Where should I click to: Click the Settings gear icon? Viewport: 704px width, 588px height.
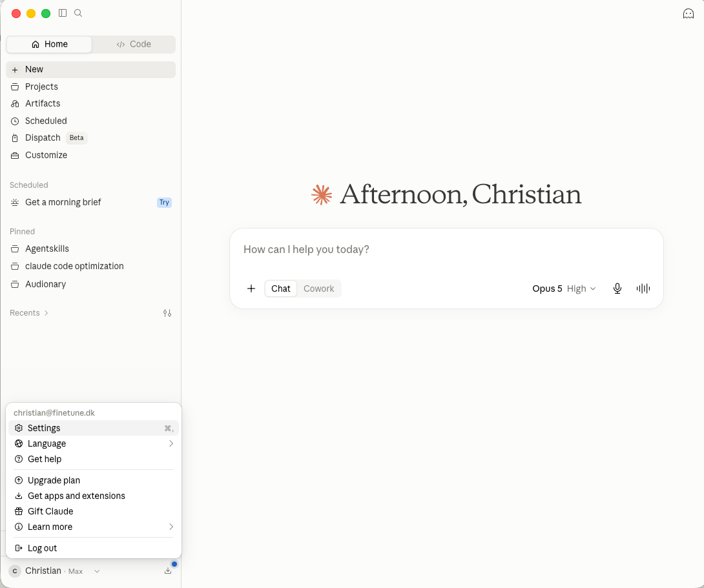[x=19, y=428]
